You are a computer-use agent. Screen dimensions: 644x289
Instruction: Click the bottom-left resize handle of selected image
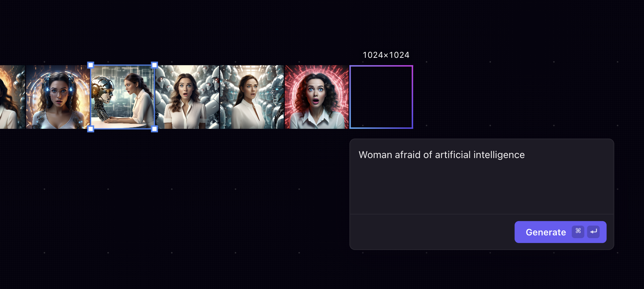[91, 129]
